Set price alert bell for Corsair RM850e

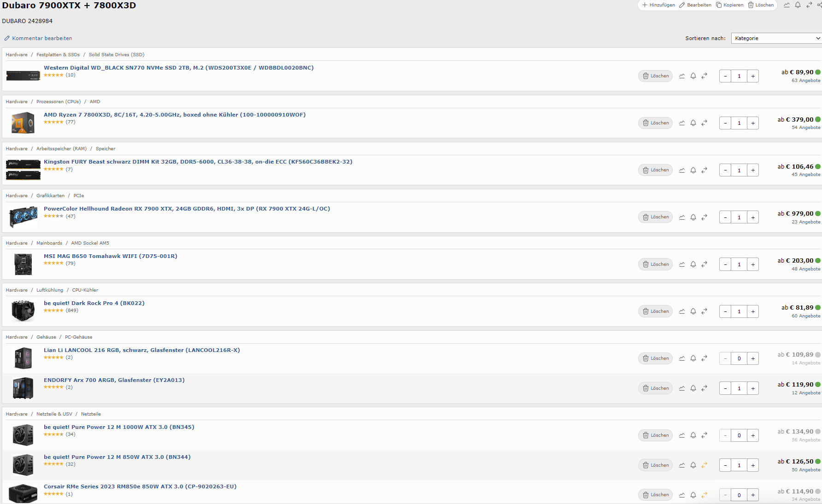[693, 495]
